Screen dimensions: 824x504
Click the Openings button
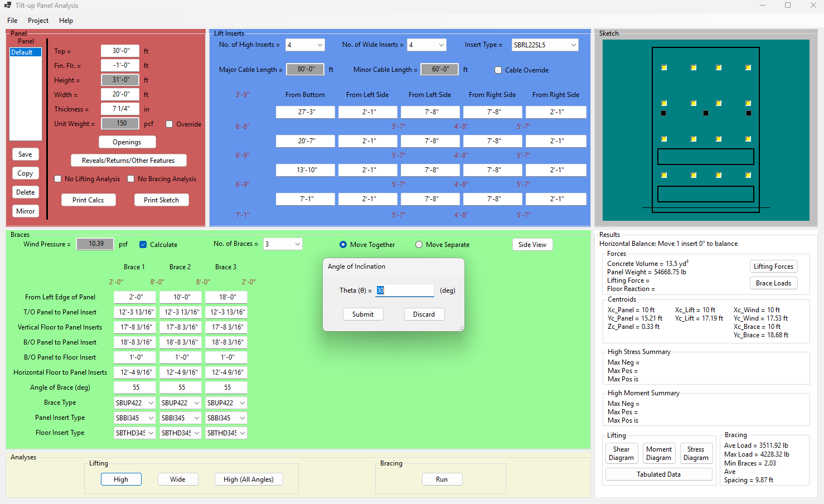coord(127,142)
